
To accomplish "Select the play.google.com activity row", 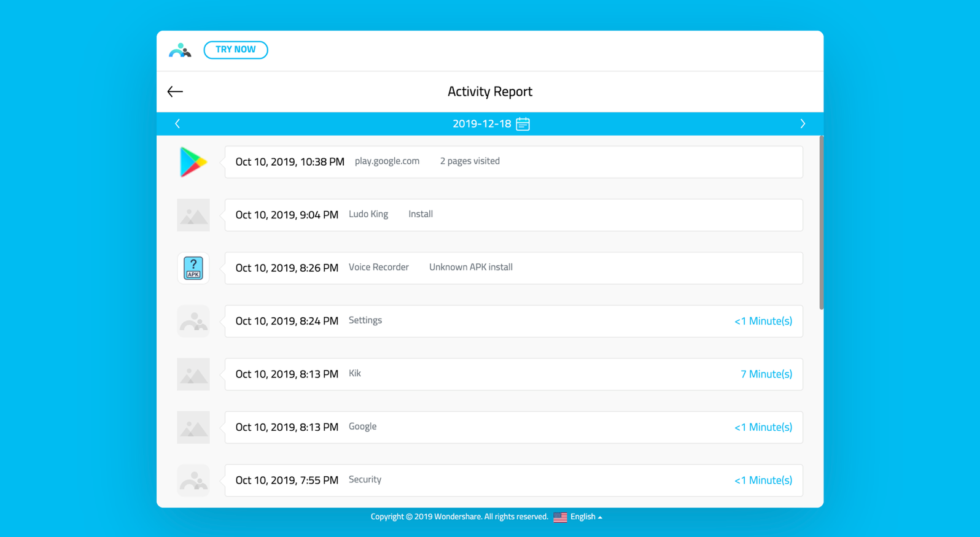I will coord(514,162).
